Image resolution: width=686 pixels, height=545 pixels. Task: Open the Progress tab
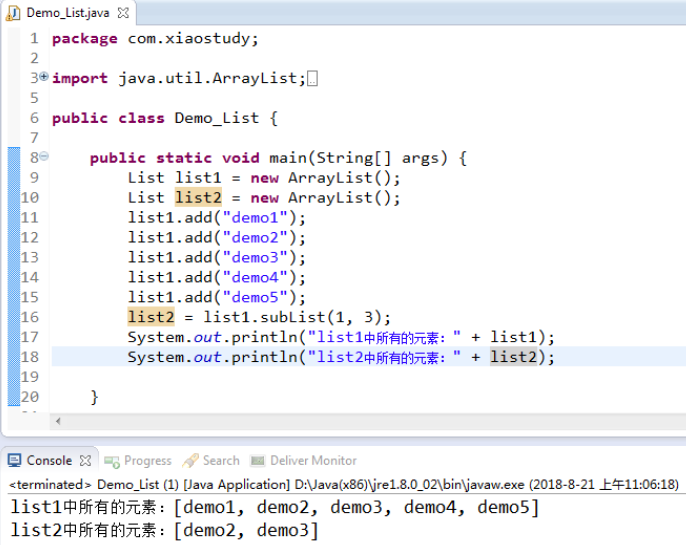(148, 461)
